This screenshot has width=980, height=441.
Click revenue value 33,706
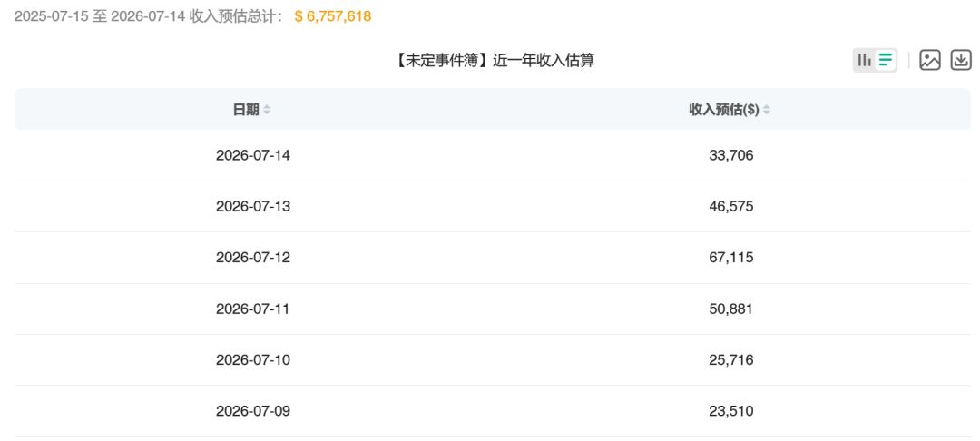pos(731,155)
